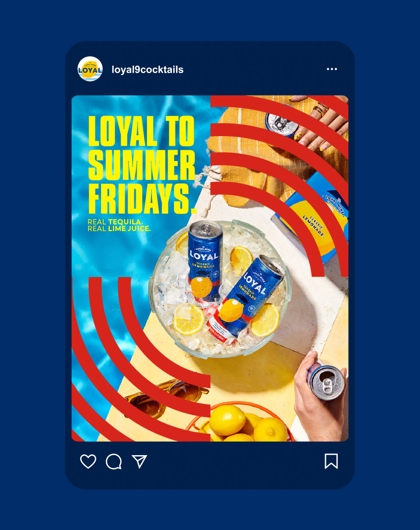Screen dimensions: 420x530
Task: Click the 'REAL TEQUILA. REAL LIME JUICE.' tagline
Action: 119,225
